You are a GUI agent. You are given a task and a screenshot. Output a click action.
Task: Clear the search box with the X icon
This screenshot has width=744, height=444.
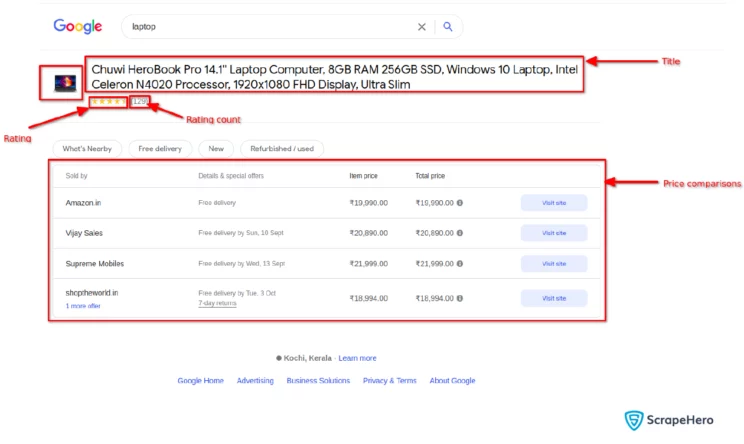point(421,27)
